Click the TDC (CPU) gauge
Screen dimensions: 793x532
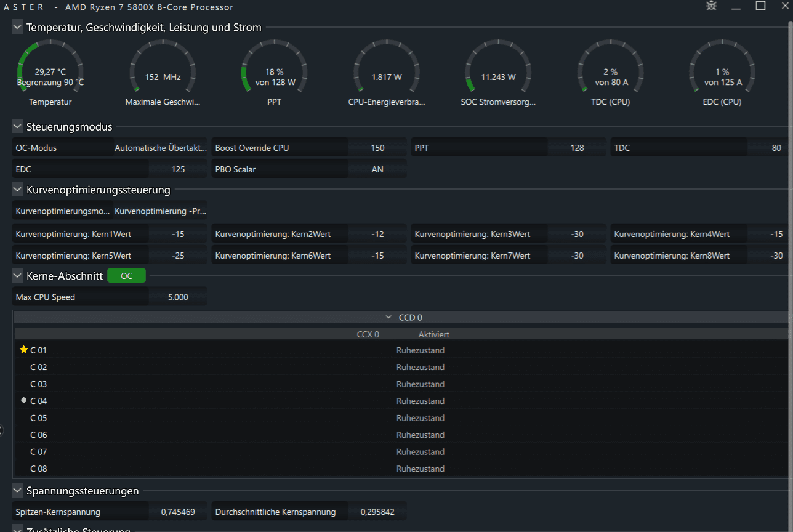(611, 68)
